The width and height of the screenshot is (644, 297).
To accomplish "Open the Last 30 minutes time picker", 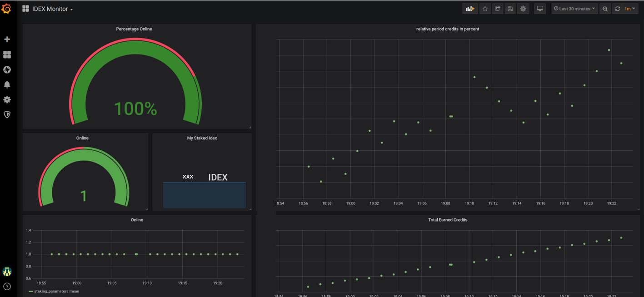I will pos(574,9).
